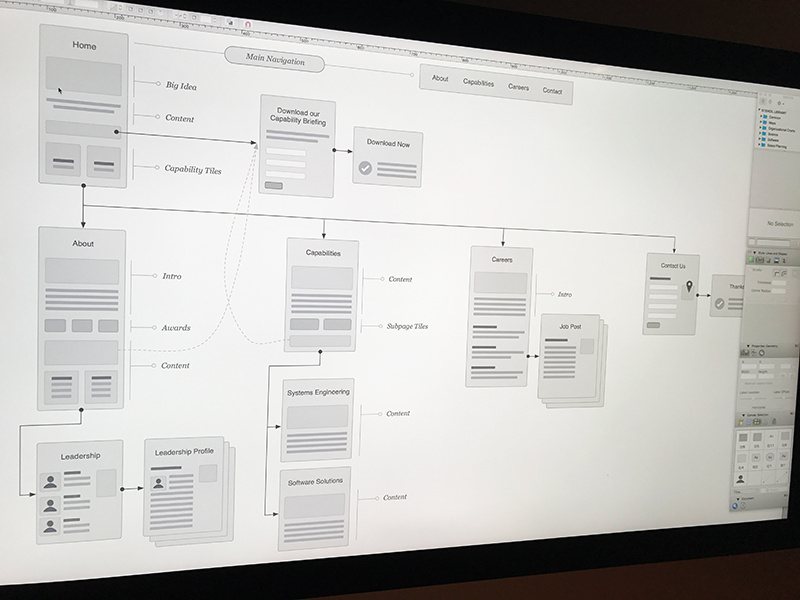Click the Thickness input field

click(779, 282)
